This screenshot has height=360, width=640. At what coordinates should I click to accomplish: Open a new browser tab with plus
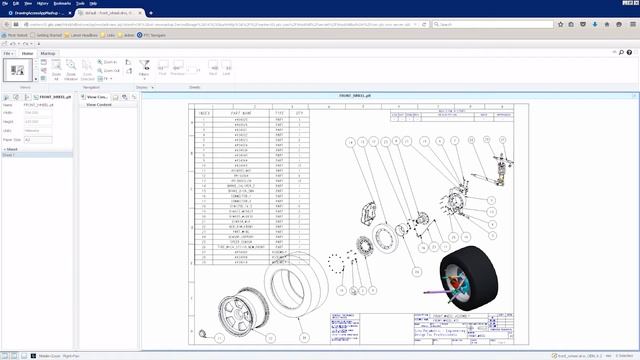click(x=151, y=13)
